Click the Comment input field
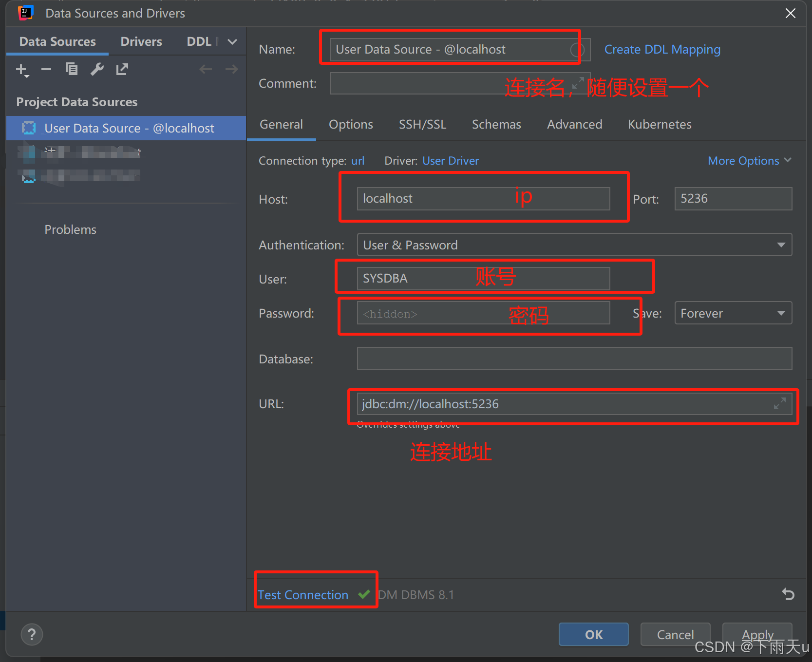This screenshot has width=812, height=662. (460, 83)
